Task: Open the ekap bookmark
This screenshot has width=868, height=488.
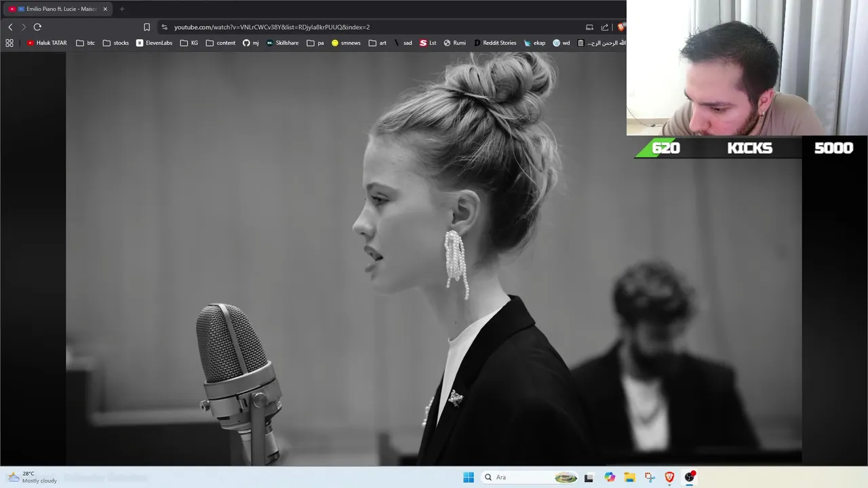Action: tap(534, 43)
